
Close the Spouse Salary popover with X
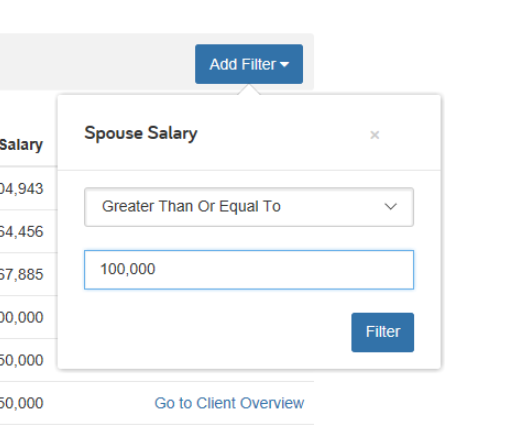tap(375, 135)
